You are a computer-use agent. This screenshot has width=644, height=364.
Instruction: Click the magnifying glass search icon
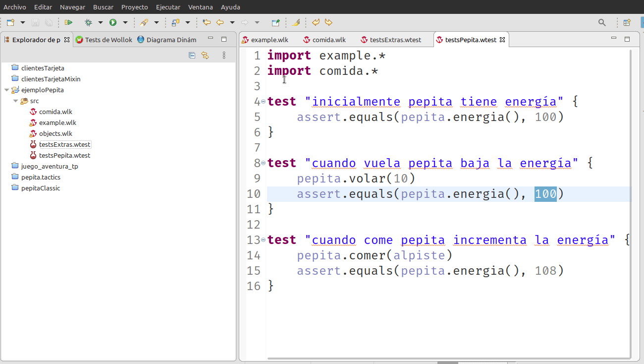[x=602, y=22]
